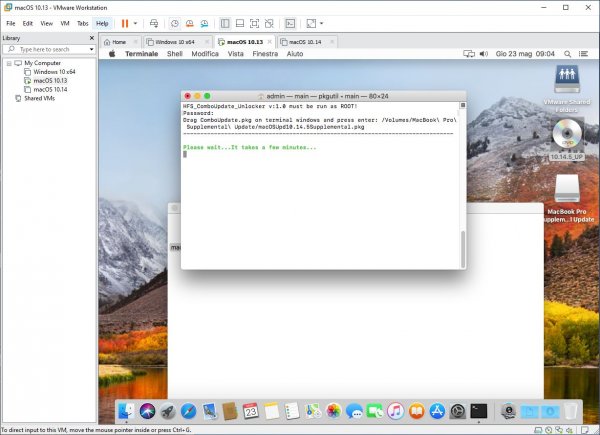Viewport: 600px width, 435px height.
Task: Open the VM menu in VMware
Action: coord(65,23)
